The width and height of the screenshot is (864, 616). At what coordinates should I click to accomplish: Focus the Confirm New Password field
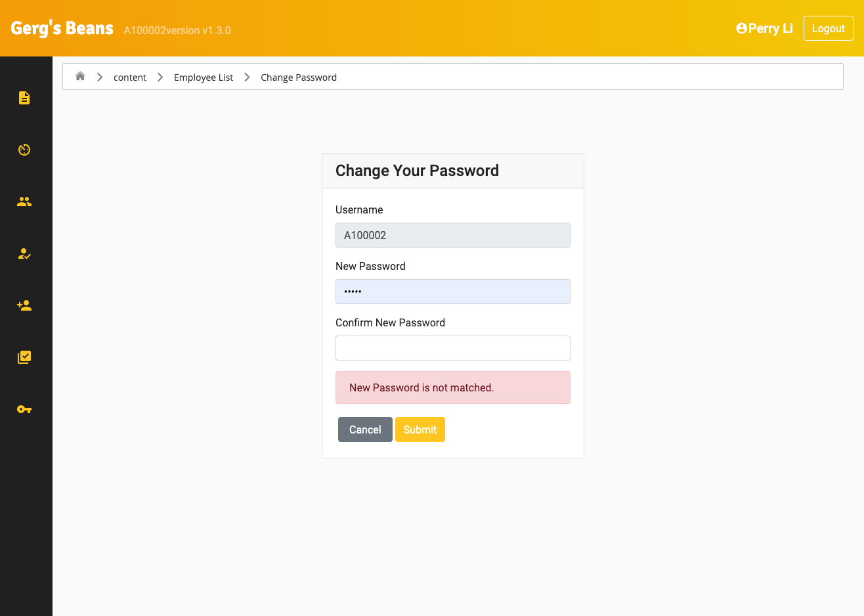pos(452,348)
